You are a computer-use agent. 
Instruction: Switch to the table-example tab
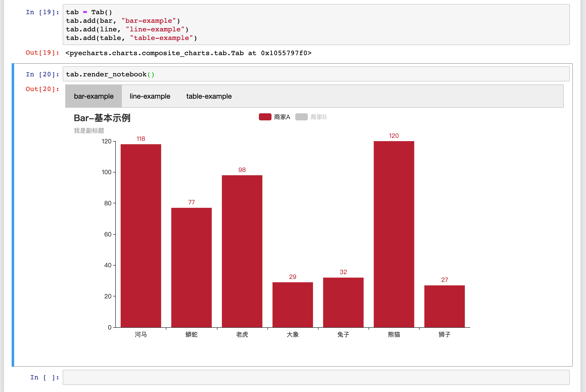pyautogui.click(x=209, y=96)
